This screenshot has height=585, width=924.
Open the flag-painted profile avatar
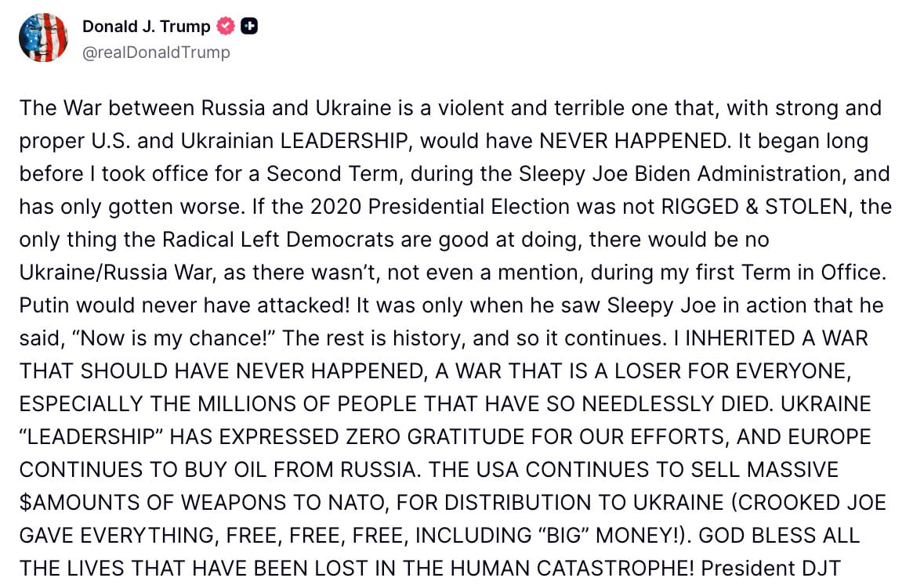coord(43,38)
